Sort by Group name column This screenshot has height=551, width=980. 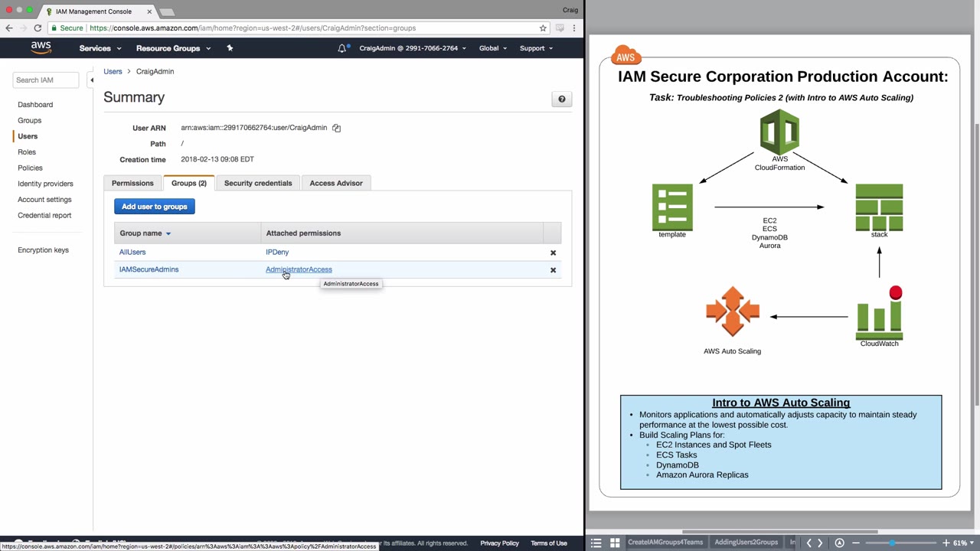click(x=145, y=233)
